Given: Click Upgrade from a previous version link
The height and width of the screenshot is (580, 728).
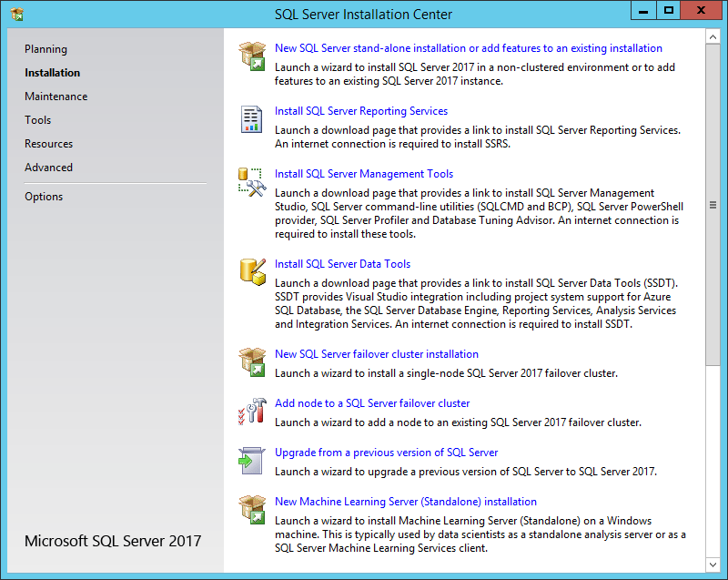Looking at the screenshot, I should pos(386,453).
